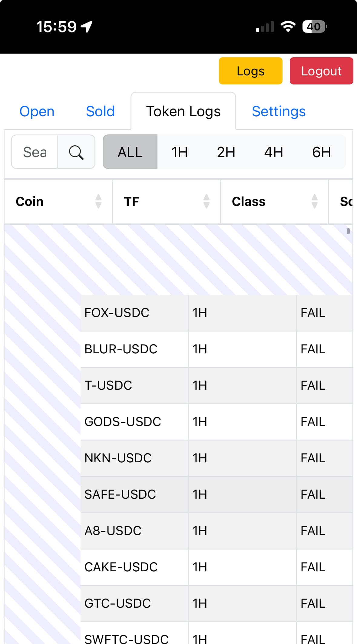The height and width of the screenshot is (644, 357).
Task: Filter logs by 2H timeframe
Action: pyautogui.click(x=226, y=152)
